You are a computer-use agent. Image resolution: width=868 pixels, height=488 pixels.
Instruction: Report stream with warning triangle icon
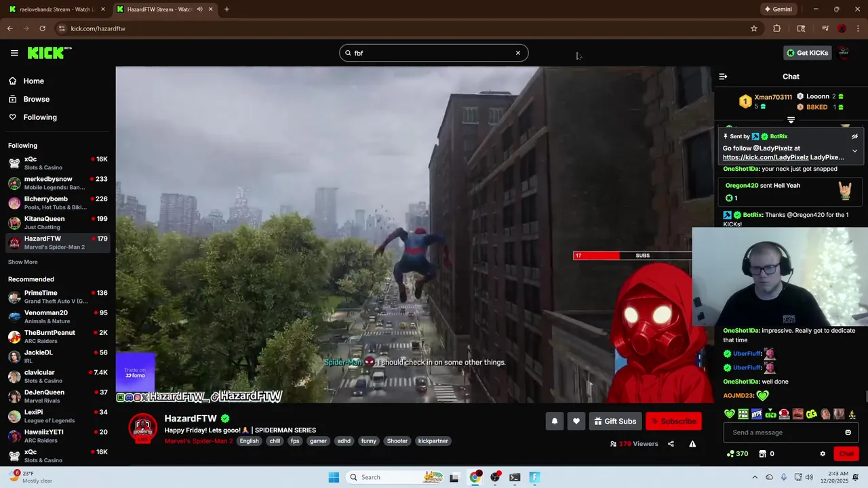pos(692,444)
